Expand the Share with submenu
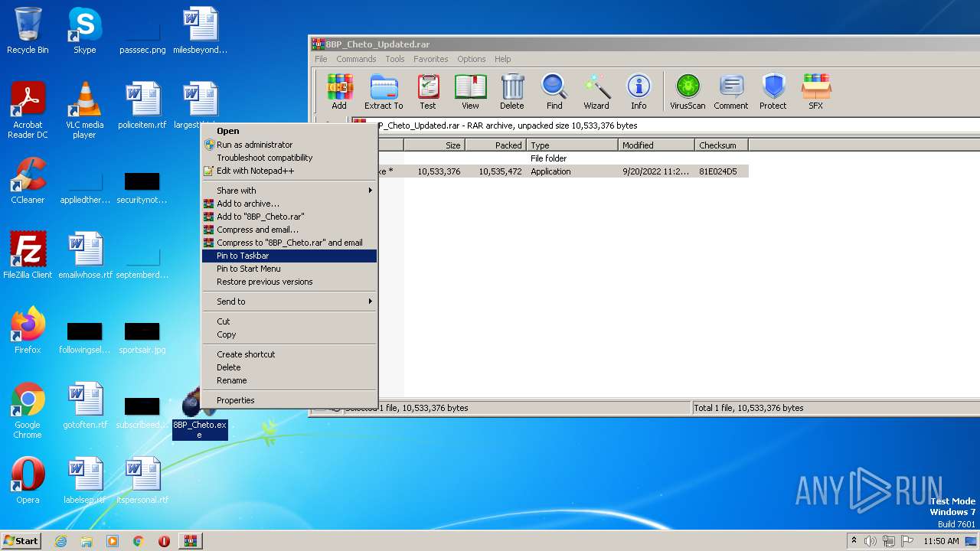 pyautogui.click(x=289, y=191)
